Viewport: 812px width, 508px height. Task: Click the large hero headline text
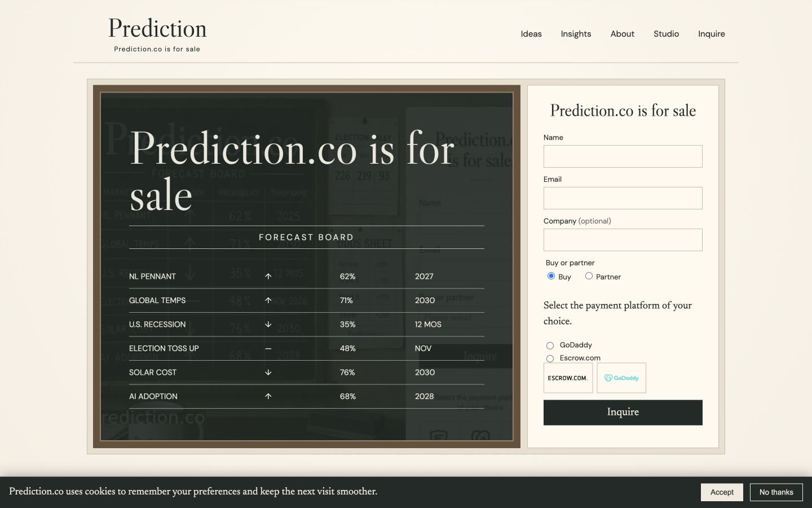click(x=292, y=171)
